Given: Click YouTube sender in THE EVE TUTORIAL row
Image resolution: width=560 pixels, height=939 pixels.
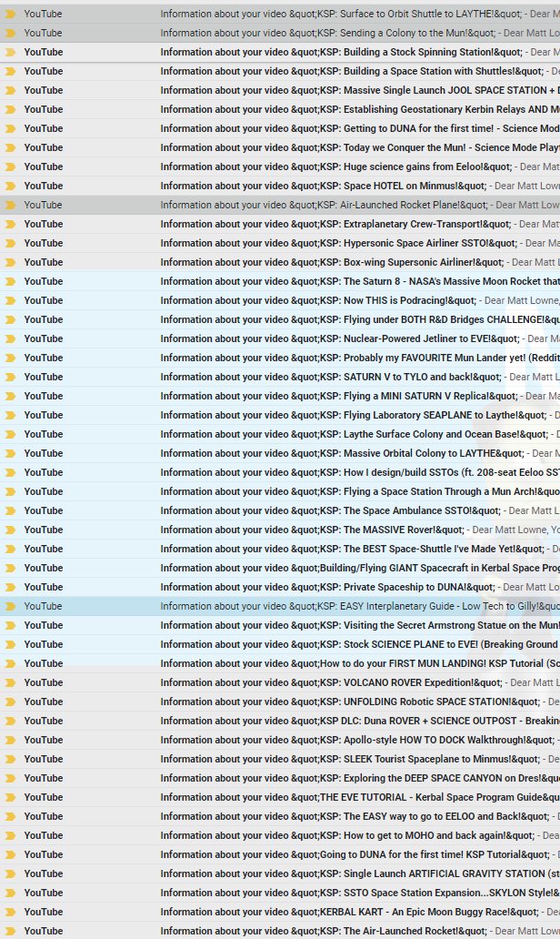Looking at the screenshot, I should 43,798.
